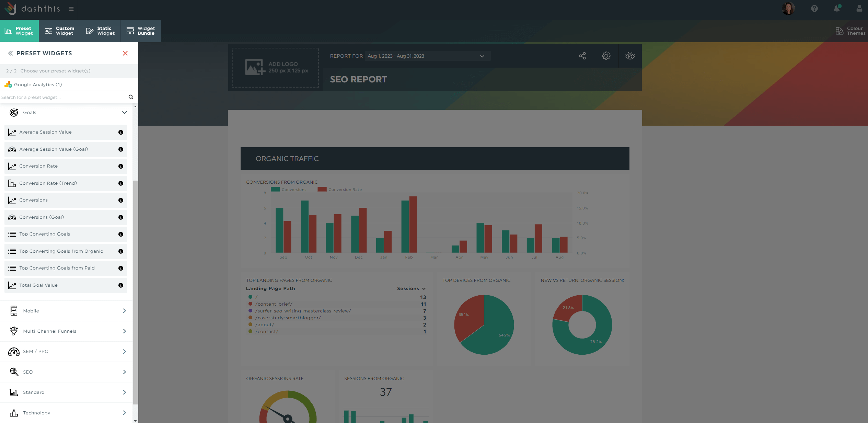Click the ADD LOGO placeholder area
The image size is (868, 423).
(277, 67)
